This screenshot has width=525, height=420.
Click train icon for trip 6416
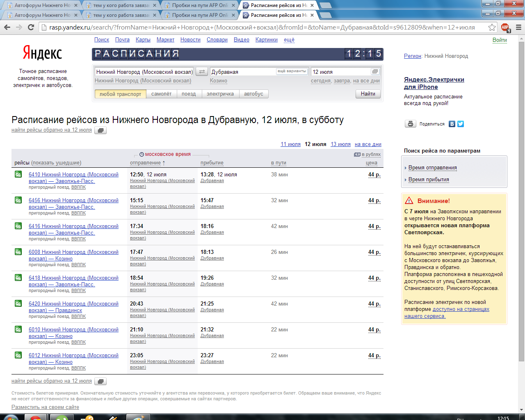click(18, 226)
